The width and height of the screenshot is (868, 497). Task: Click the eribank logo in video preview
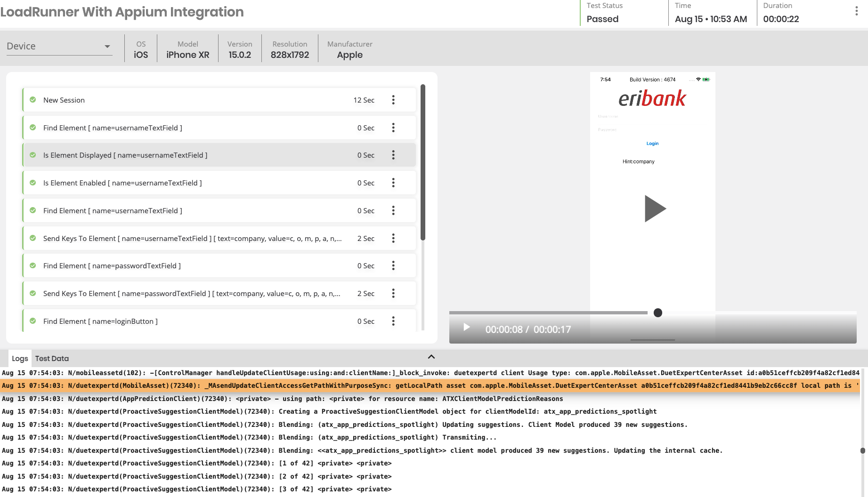[652, 98]
